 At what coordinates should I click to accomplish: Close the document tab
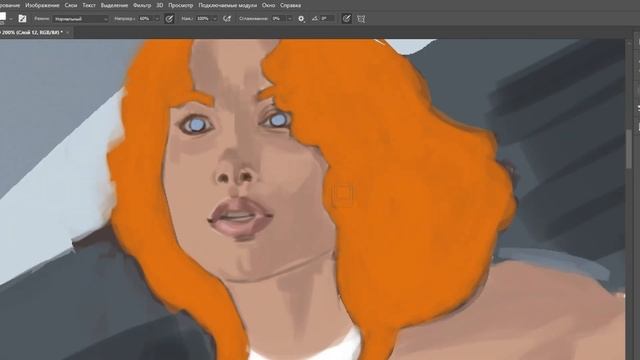click(x=68, y=32)
